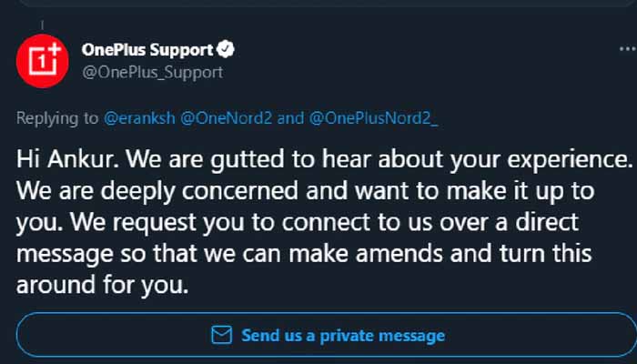Click the previous card's bottom border above

(x=325, y=4)
